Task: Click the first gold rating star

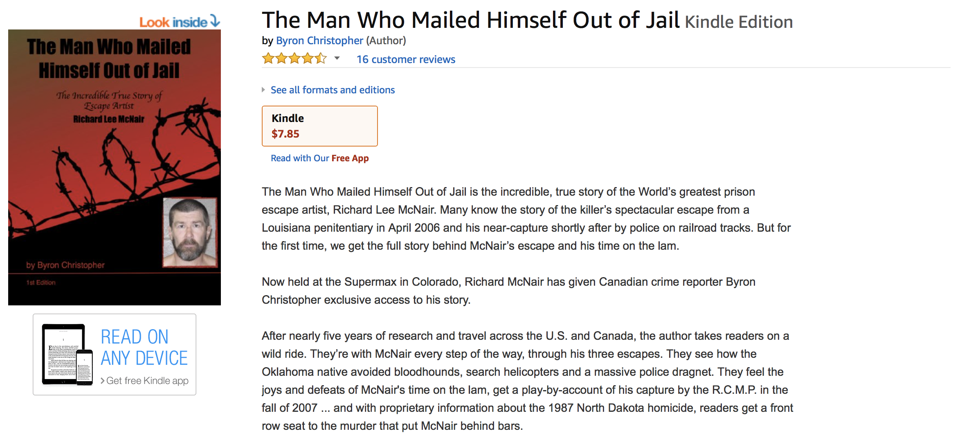Action: tap(268, 59)
